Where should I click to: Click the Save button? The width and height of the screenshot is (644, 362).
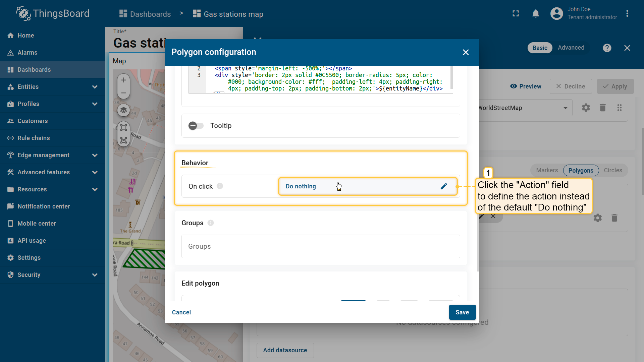tap(462, 312)
